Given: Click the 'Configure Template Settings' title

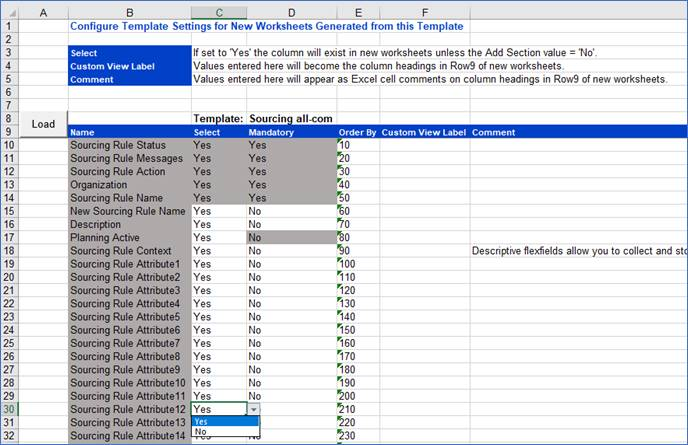Looking at the screenshot, I should coord(267,26).
